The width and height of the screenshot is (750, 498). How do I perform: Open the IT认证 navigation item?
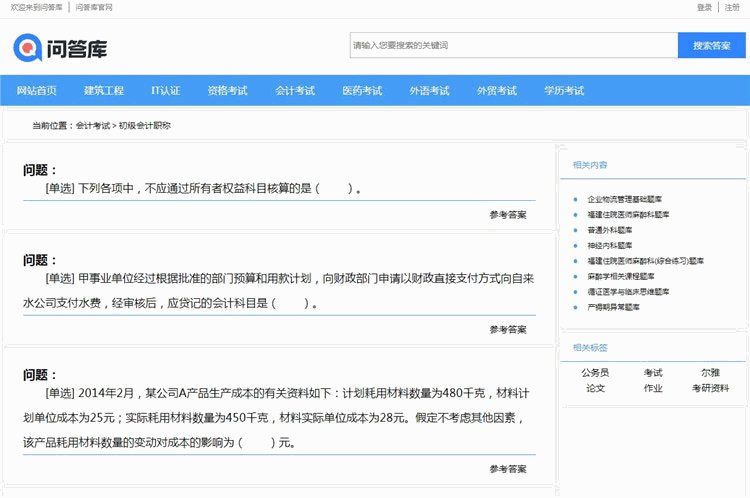(165, 90)
